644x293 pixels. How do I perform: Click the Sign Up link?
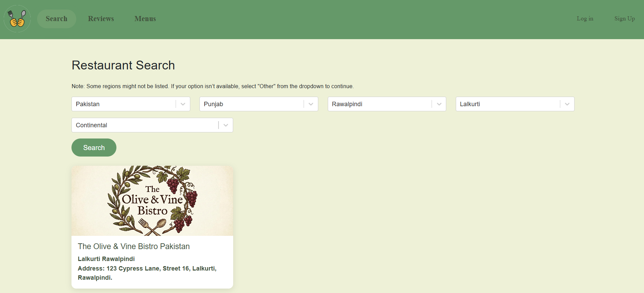[x=625, y=19]
